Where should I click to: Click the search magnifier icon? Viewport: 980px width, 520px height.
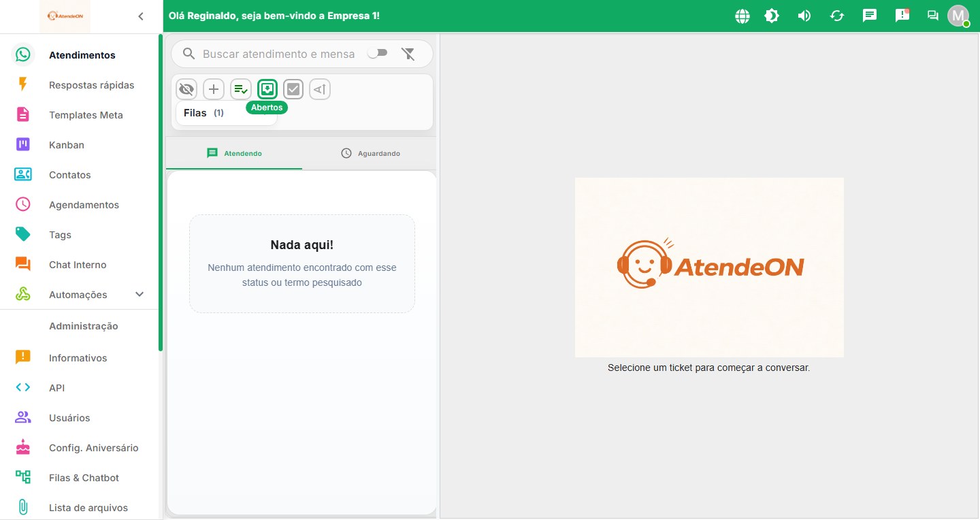pos(189,54)
